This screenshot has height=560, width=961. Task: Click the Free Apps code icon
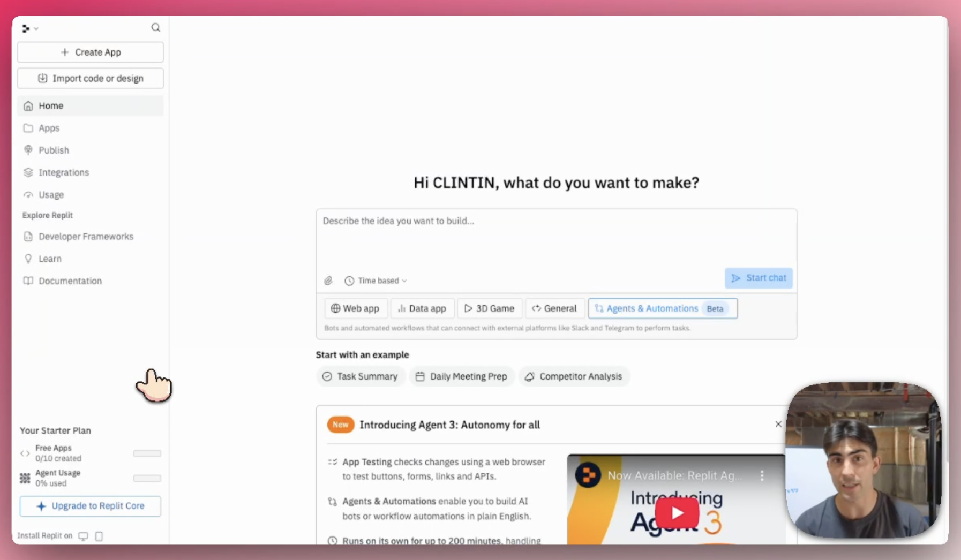[25, 453]
